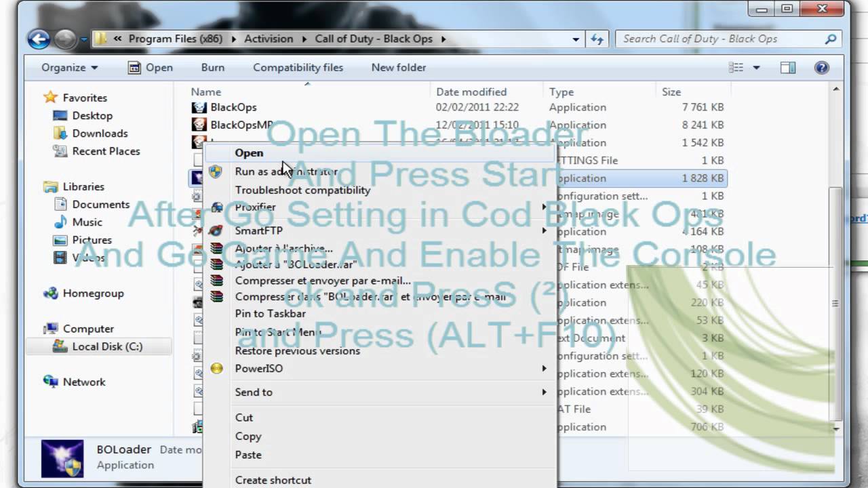Click the Recent Places icon
This screenshot has height=488, width=868.
60,151
